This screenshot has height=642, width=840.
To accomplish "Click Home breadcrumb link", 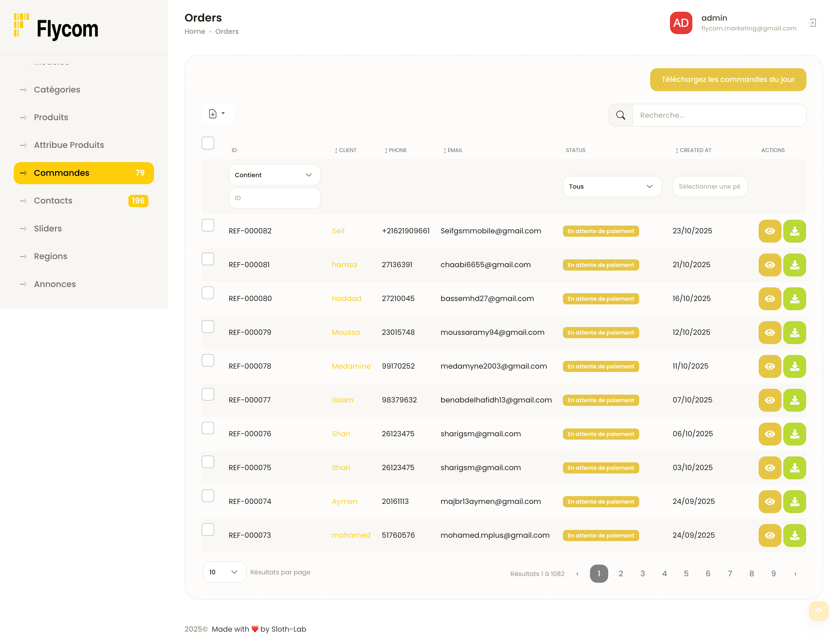I will pyautogui.click(x=195, y=31).
